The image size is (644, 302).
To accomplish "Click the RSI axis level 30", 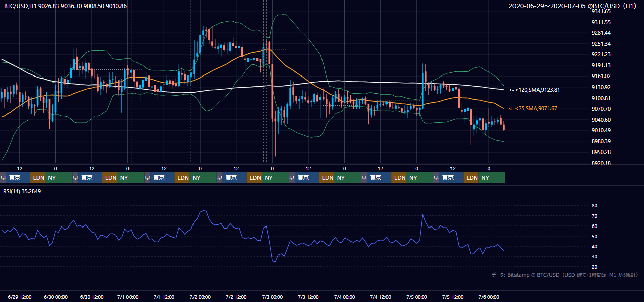I will [x=594, y=257].
